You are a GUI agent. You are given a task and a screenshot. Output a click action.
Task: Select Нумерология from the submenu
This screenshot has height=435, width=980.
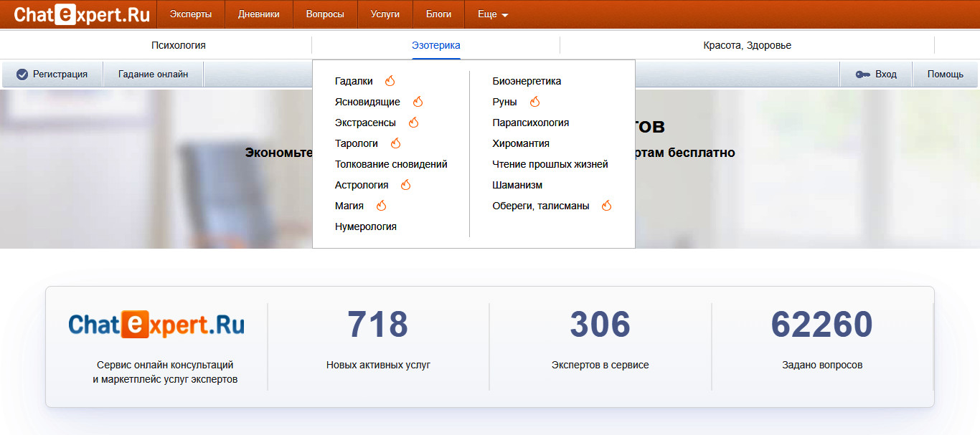click(366, 226)
